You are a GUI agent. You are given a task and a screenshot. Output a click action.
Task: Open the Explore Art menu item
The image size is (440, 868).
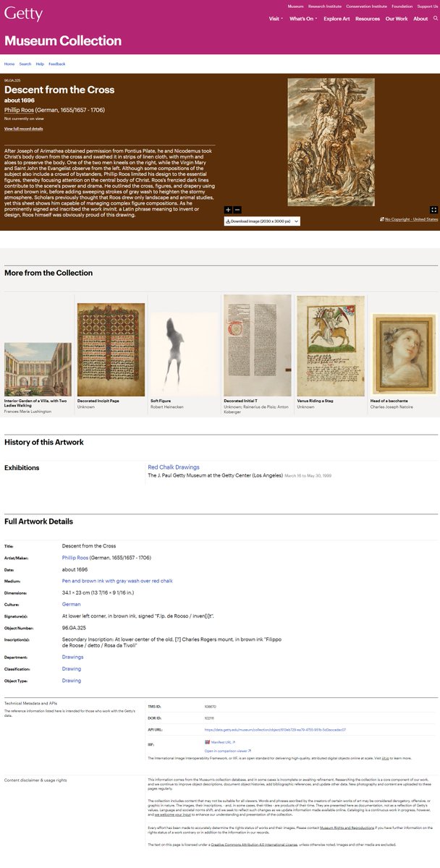pos(337,19)
